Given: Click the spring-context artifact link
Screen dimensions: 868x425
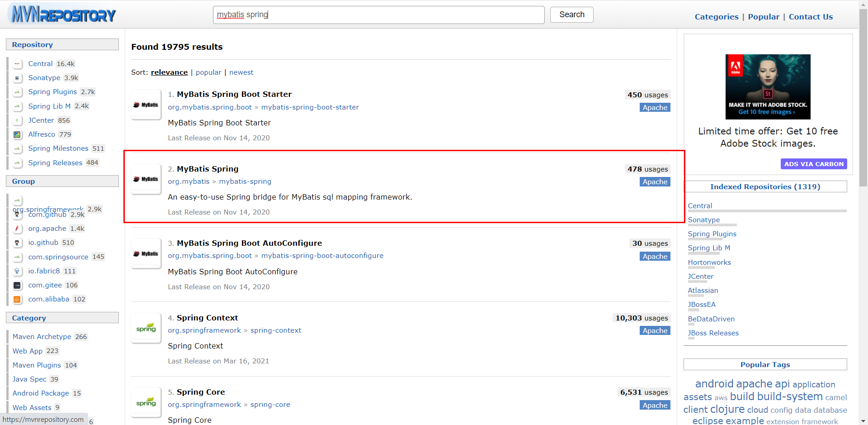Looking at the screenshot, I should pyautogui.click(x=276, y=330).
